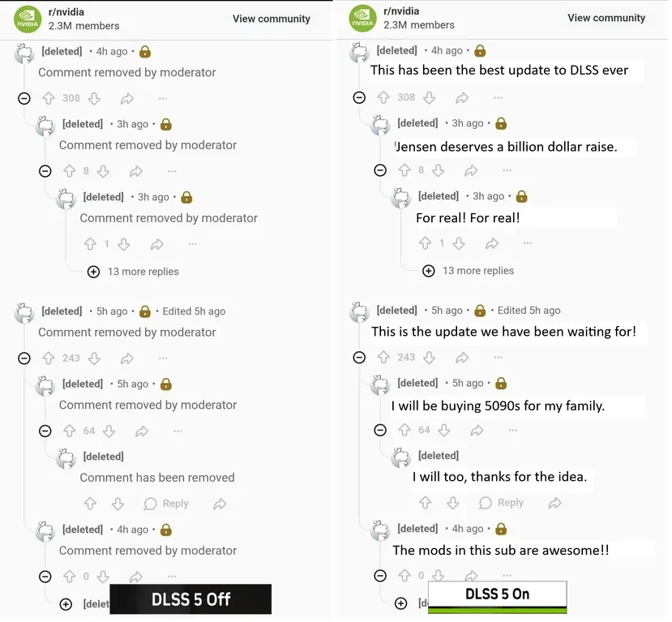Collapse the "Jensen deserves a billion dollar raise" thread
672x622 pixels.
[x=380, y=170]
